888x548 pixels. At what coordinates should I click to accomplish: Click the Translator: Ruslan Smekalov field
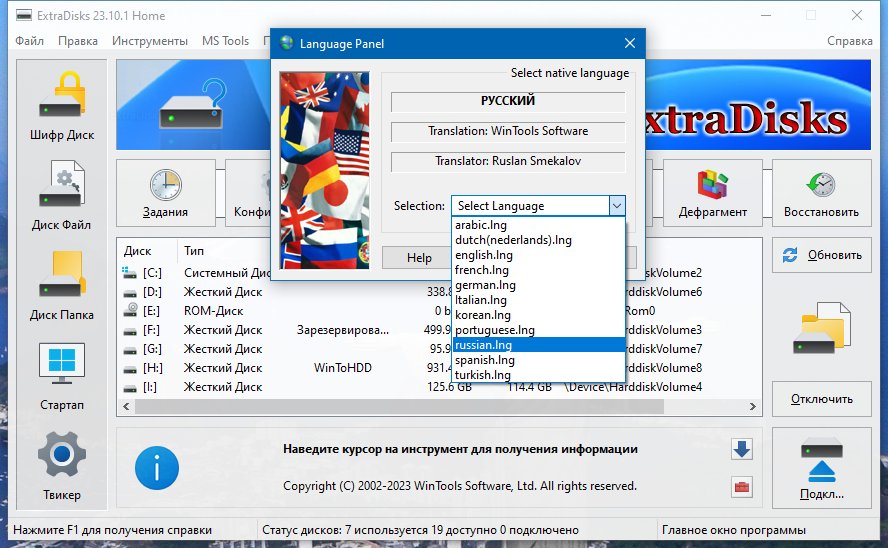508,161
